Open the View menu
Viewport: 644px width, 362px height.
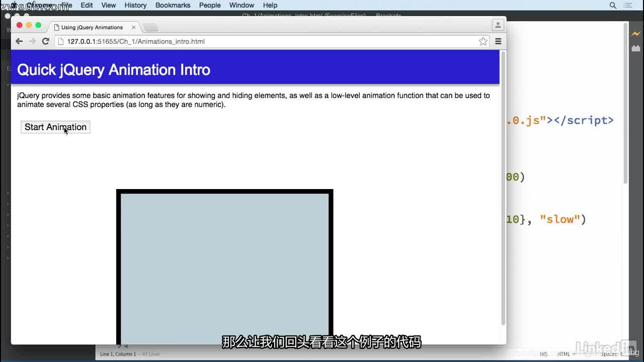tap(109, 5)
